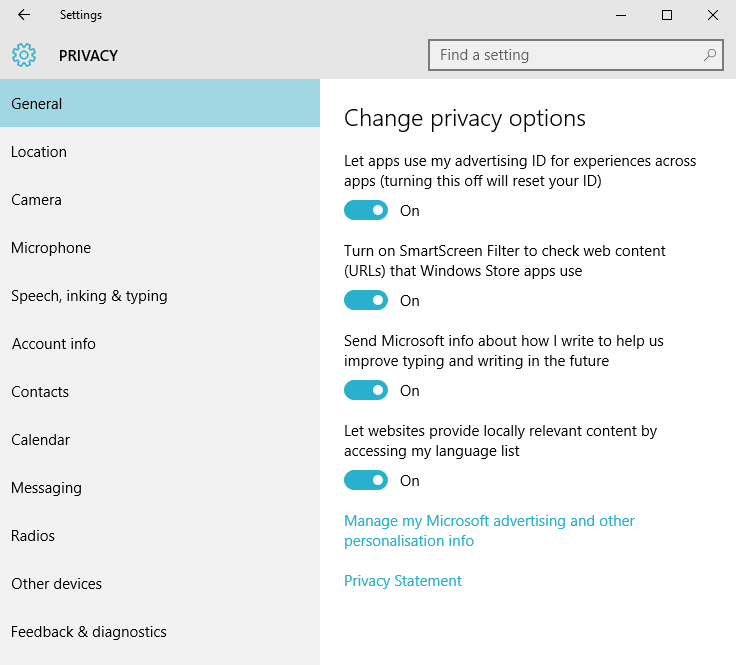Maximize the Settings window
This screenshot has height=665, width=736.
point(667,15)
